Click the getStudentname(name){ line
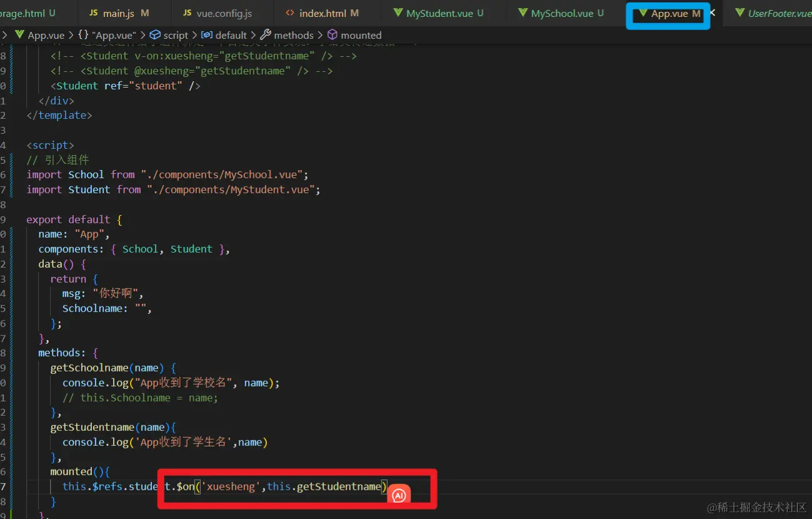The image size is (812, 519). point(113,427)
